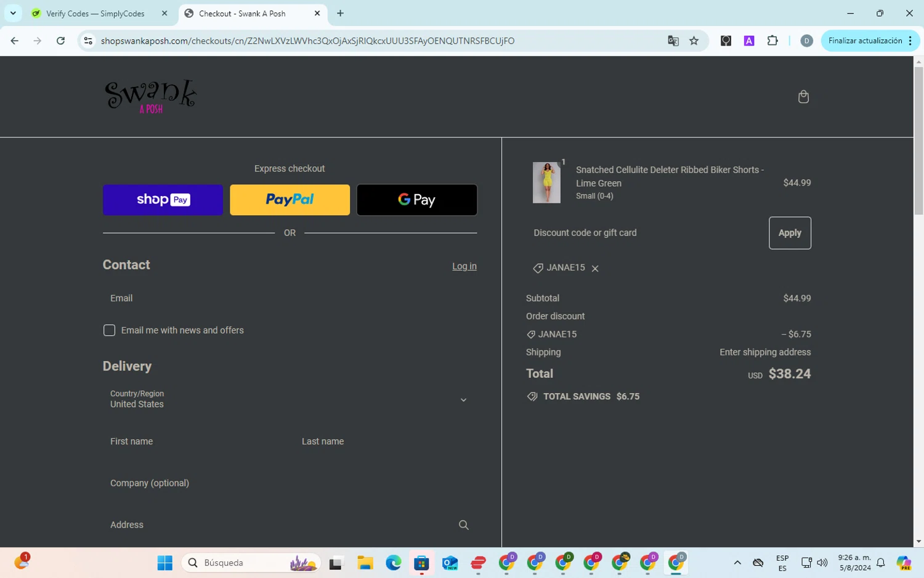Remove the JANAE15 discount code tag
This screenshot has width=924, height=578.
(x=595, y=269)
